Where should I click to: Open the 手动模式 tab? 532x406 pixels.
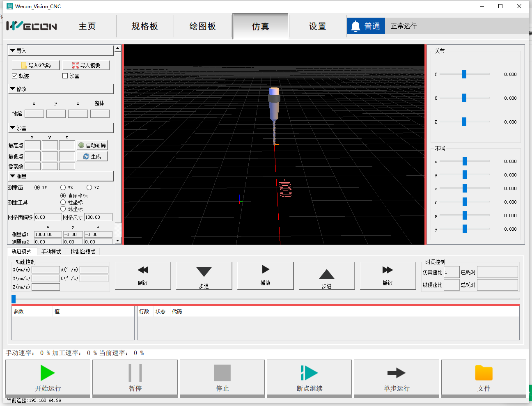click(x=51, y=252)
